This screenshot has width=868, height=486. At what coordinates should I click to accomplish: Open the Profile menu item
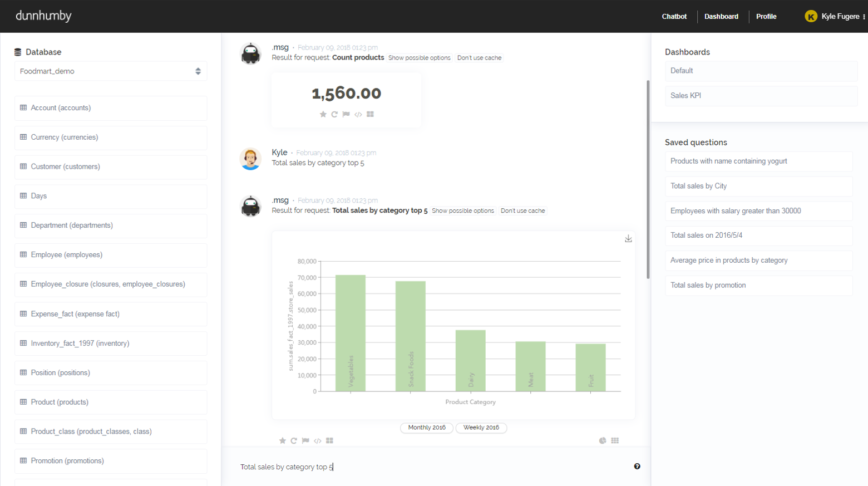pyautogui.click(x=766, y=17)
